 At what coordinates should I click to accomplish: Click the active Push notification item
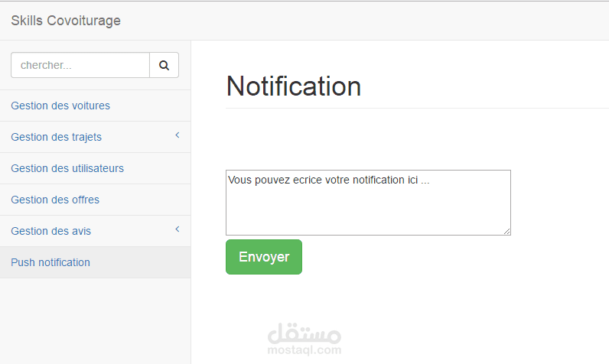click(50, 262)
